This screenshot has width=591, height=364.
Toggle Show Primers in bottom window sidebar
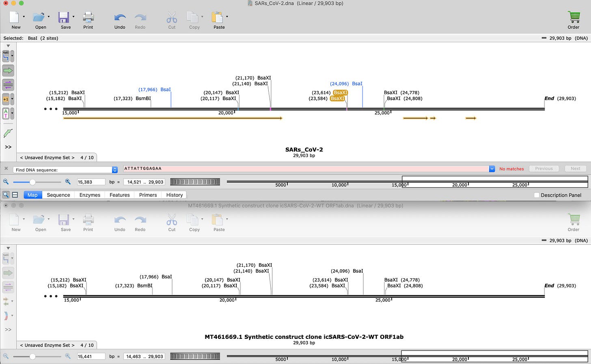tap(8, 287)
